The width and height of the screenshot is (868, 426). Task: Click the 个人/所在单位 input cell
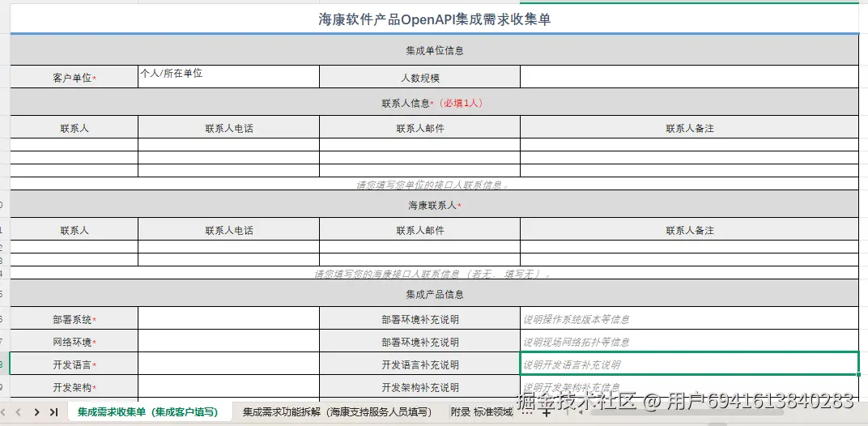(228, 77)
